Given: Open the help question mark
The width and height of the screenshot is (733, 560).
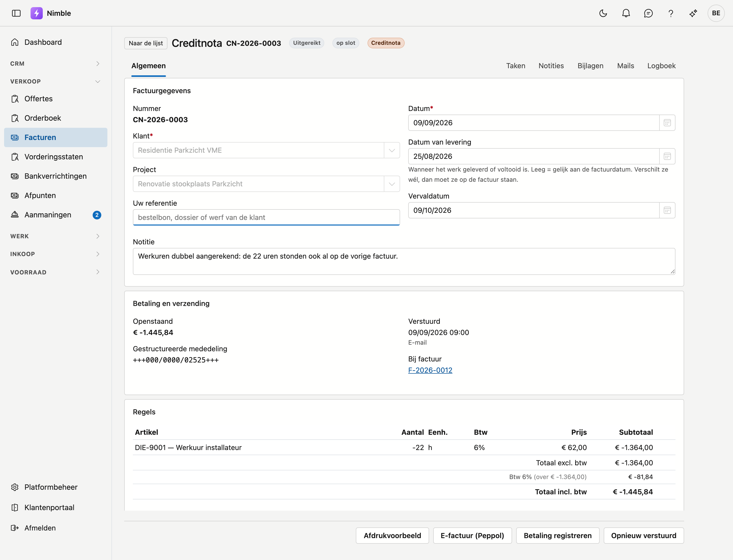Looking at the screenshot, I should click(671, 13).
